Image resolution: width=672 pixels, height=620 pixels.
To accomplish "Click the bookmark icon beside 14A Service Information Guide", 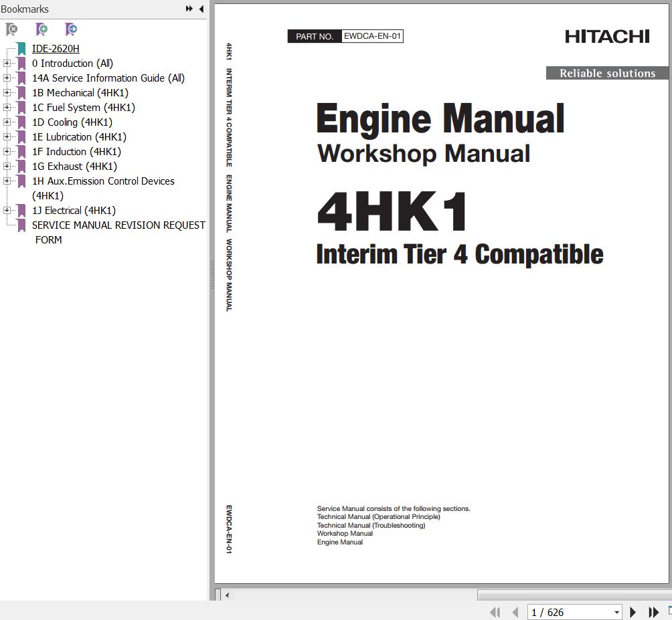I will coord(21,78).
